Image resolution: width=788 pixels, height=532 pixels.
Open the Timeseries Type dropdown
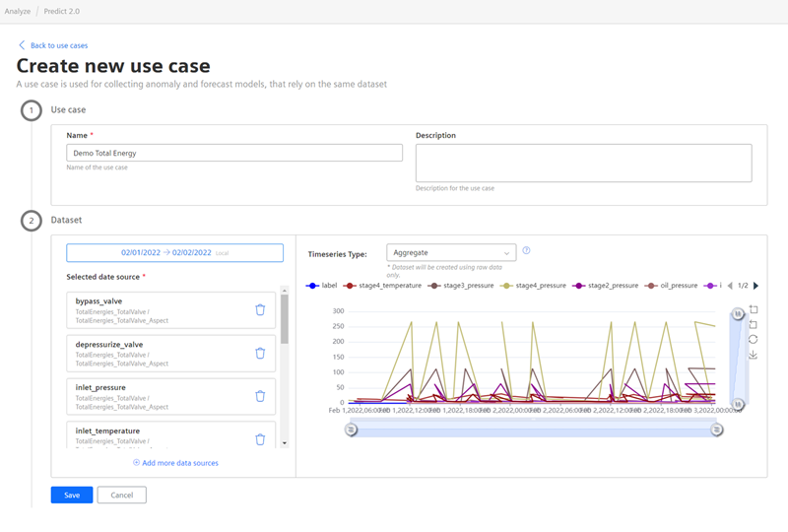[451, 253]
